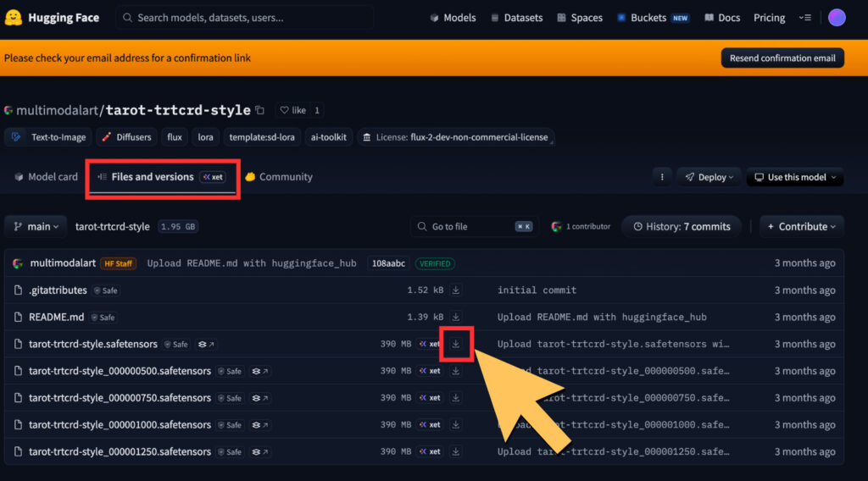This screenshot has width=868, height=481.
Task: Click the Go to file search field
Action: click(472, 226)
